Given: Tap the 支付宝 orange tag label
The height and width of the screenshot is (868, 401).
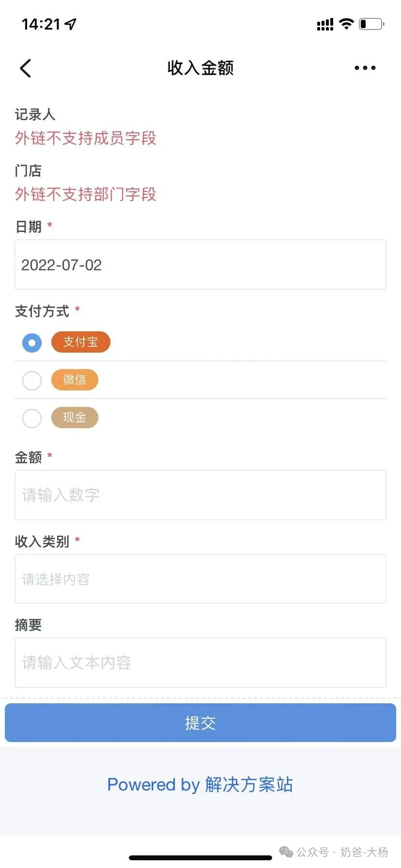Looking at the screenshot, I should 80,342.
